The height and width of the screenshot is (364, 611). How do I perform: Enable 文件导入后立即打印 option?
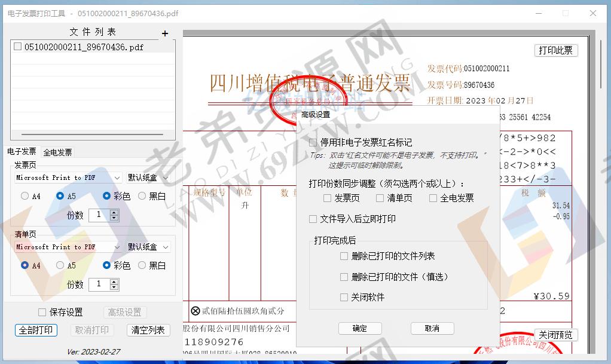coord(312,219)
